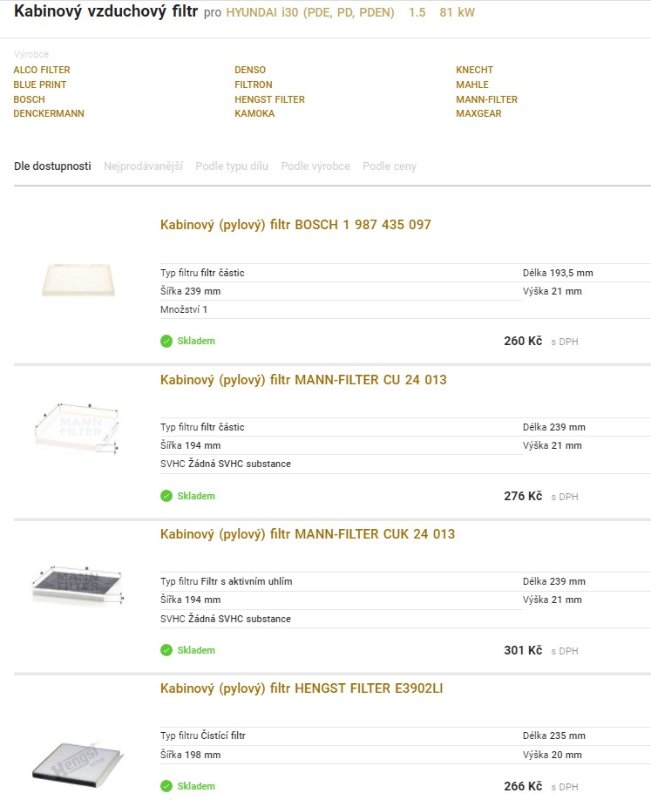Click green in-stock checkmark for BOSCH filter
651x800 pixels.
coord(166,341)
